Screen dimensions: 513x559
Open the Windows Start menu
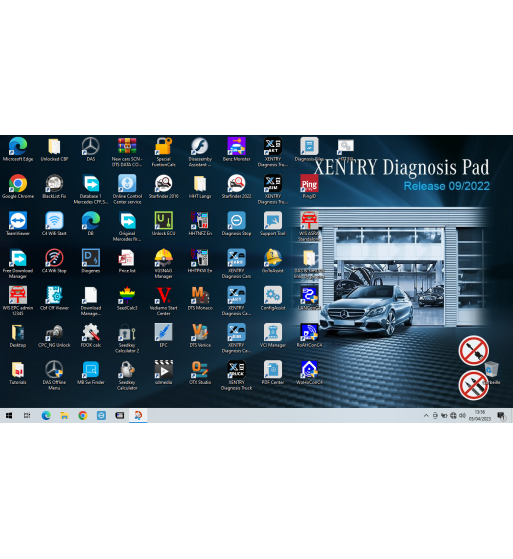pyautogui.click(x=9, y=415)
